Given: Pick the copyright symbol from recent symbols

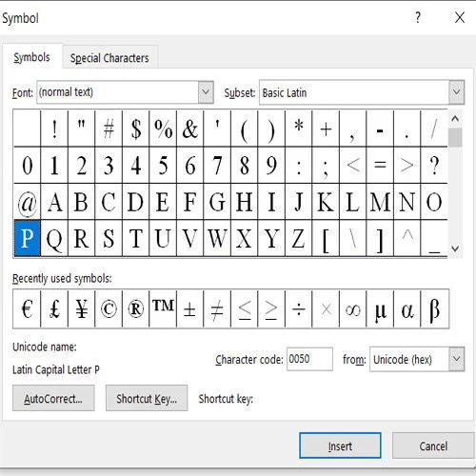Looking at the screenshot, I should tap(109, 308).
